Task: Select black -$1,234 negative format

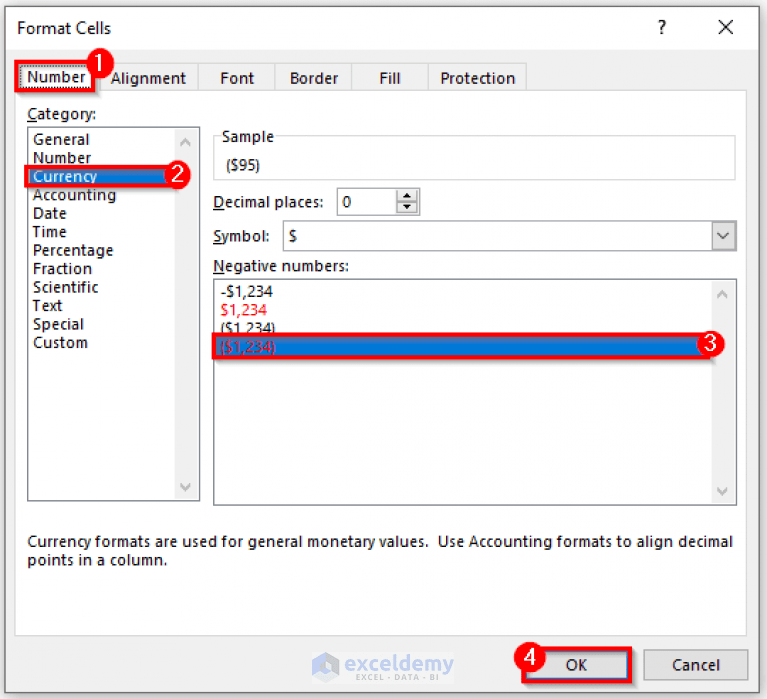Action: (463, 292)
